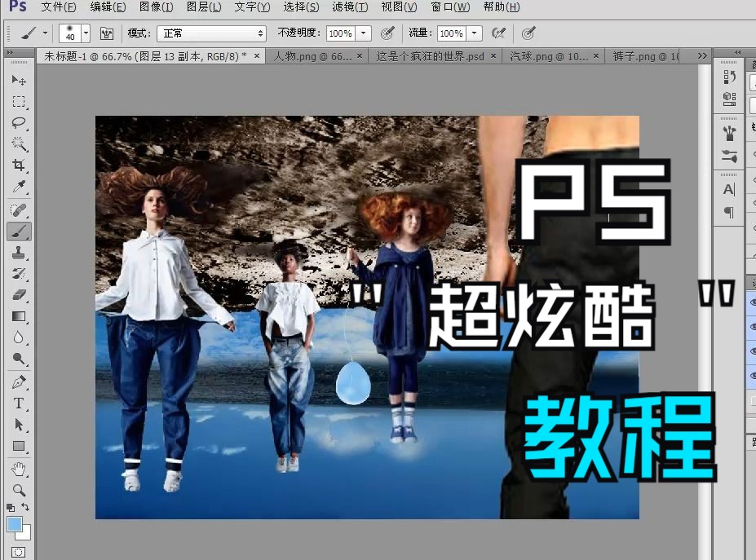Expand the tools panel
The image size is (756, 560).
pos(9,52)
